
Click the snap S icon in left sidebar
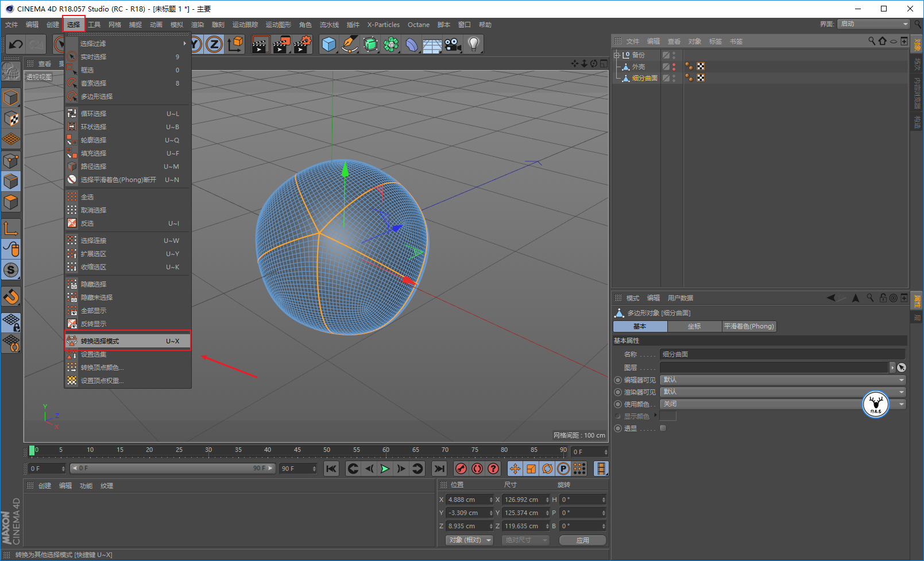coord(11,270)
